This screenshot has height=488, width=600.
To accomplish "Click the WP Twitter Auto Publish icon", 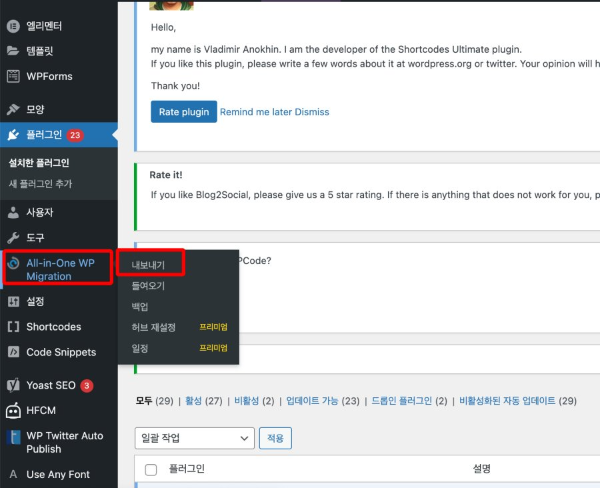I will (13, 436).
